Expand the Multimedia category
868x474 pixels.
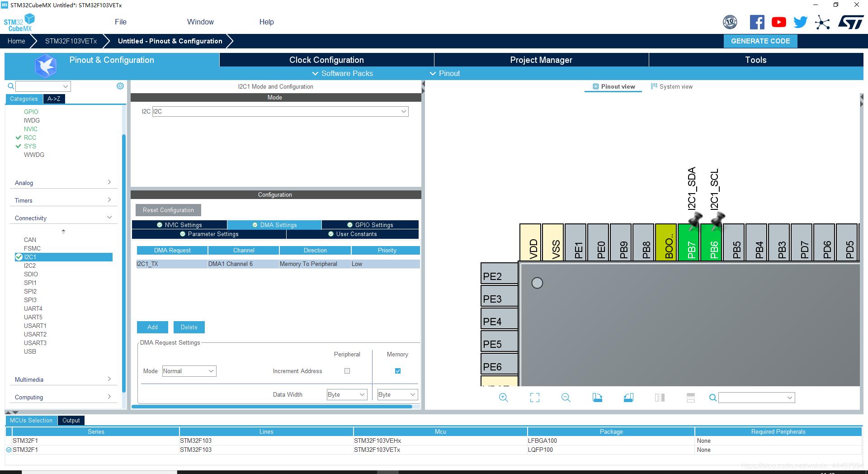(63, 379)
